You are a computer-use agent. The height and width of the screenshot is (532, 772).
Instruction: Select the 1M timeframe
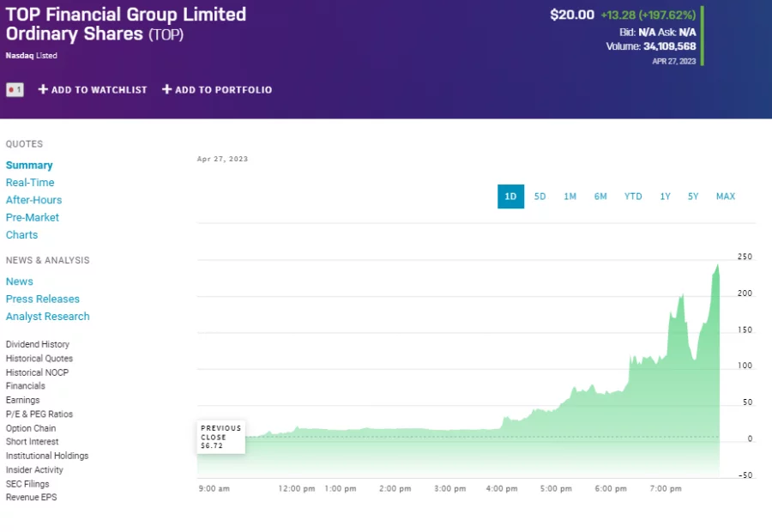pos(570,196)
